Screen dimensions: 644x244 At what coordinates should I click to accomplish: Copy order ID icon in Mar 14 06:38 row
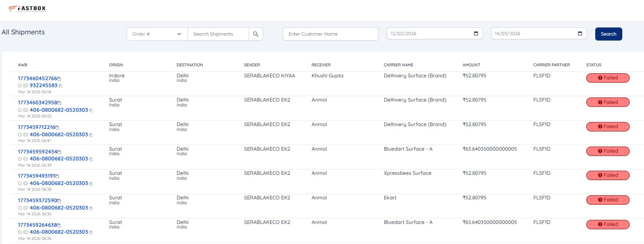coord(91,184)
